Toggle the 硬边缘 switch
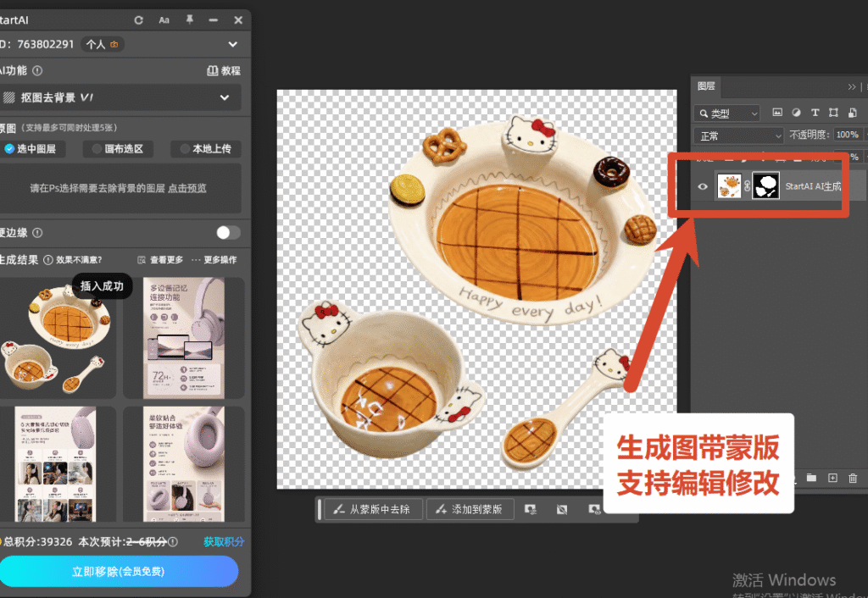The width and height of the screenshot is (868, 598). pyautogui.click(x=228, y=233)
